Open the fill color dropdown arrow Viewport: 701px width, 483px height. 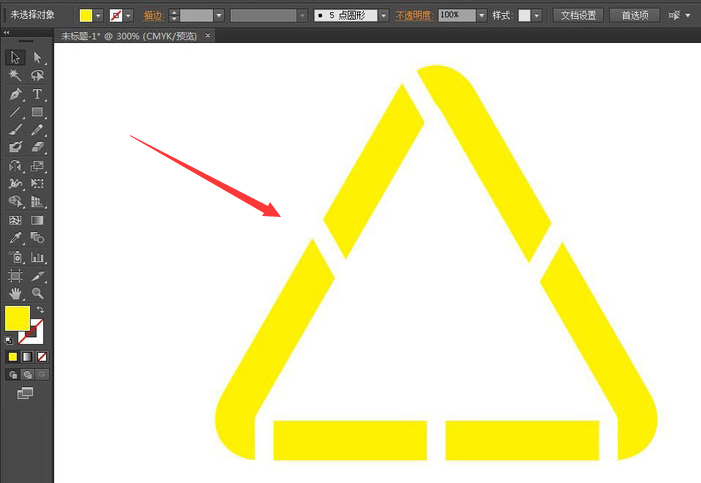click(98, 16)
